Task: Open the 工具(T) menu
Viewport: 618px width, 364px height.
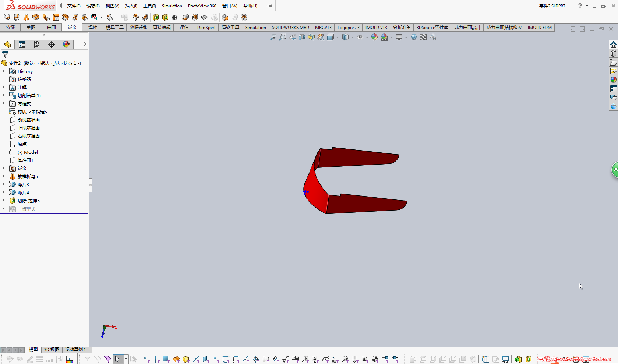Action: point(150,6)
